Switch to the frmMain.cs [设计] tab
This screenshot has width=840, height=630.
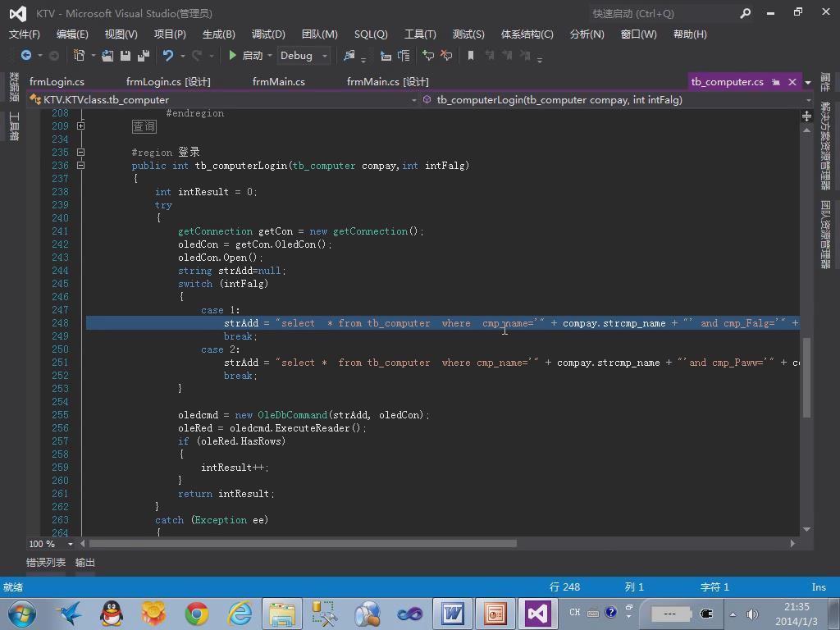pos(388,82)
